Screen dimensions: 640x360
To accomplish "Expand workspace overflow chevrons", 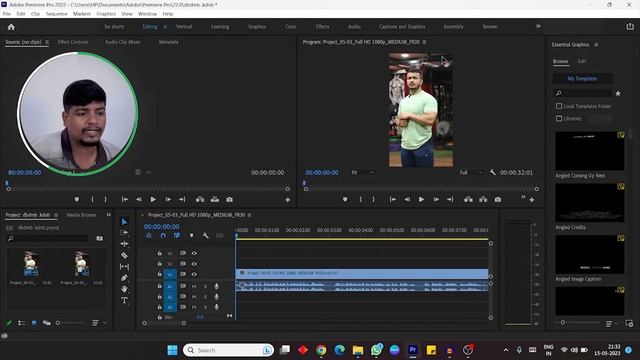I will (538, 26).
